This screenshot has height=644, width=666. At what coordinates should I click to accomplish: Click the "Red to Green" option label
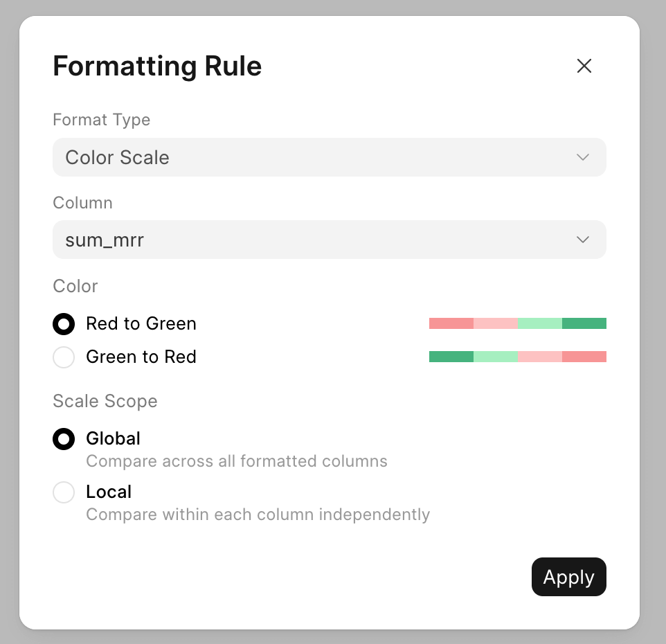pos(141,323)
